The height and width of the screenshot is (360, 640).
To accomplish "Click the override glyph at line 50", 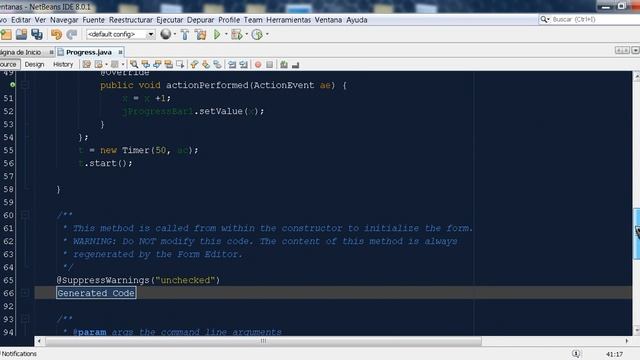I will pos(13,85).
